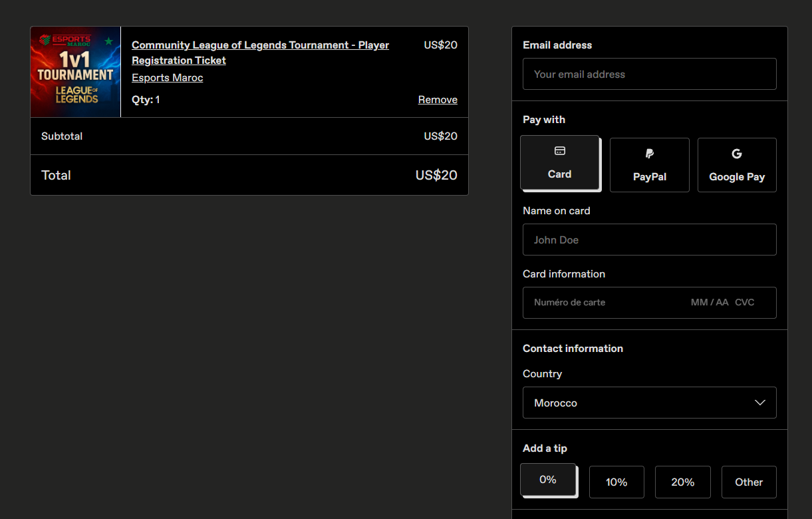Open the Country dropdown showing Morocco
The image size is (812, 519).
click(x=650, y=403)
